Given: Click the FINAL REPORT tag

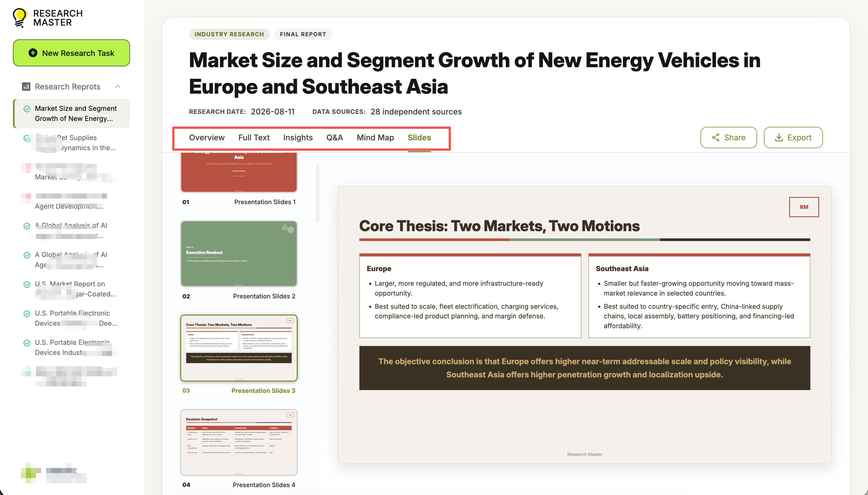Looking at the screenshot, I should pos(303,34).
